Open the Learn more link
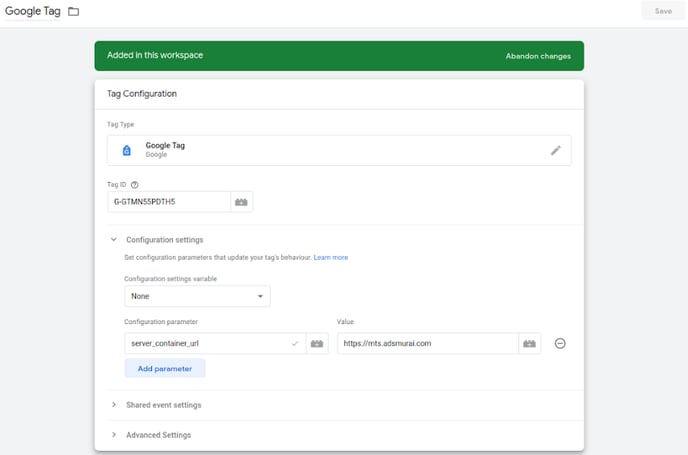The height and width of the screenshot is (455, 688). pyautogui.click(x=331, y=258)
